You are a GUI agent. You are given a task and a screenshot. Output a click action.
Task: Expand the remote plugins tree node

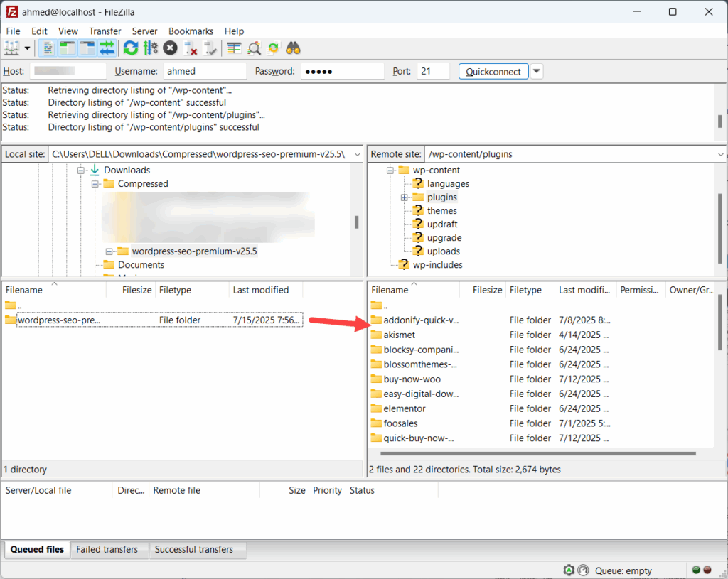(x=405, y=197)
